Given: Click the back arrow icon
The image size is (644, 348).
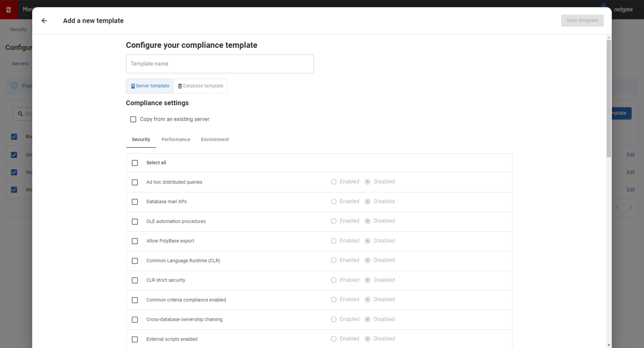Looking at the screenshot, I should (x=44, y=21).
